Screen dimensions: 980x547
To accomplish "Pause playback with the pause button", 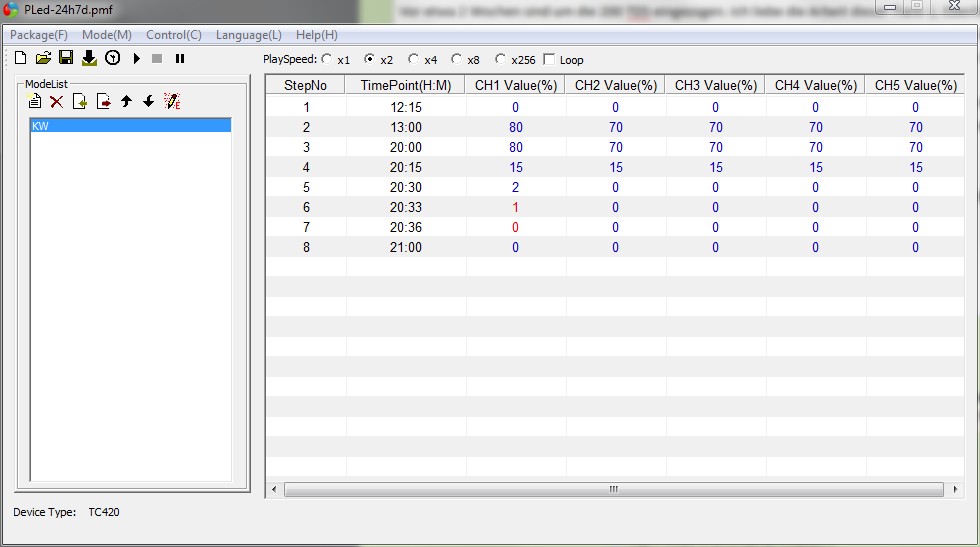I will coord(180,59).
